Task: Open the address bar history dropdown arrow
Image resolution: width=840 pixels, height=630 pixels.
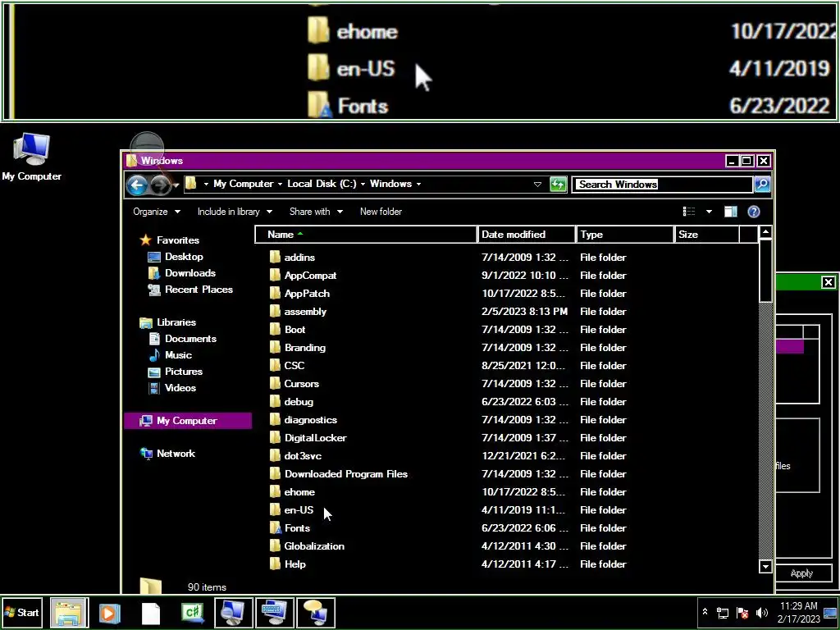Action: [537, 185]
